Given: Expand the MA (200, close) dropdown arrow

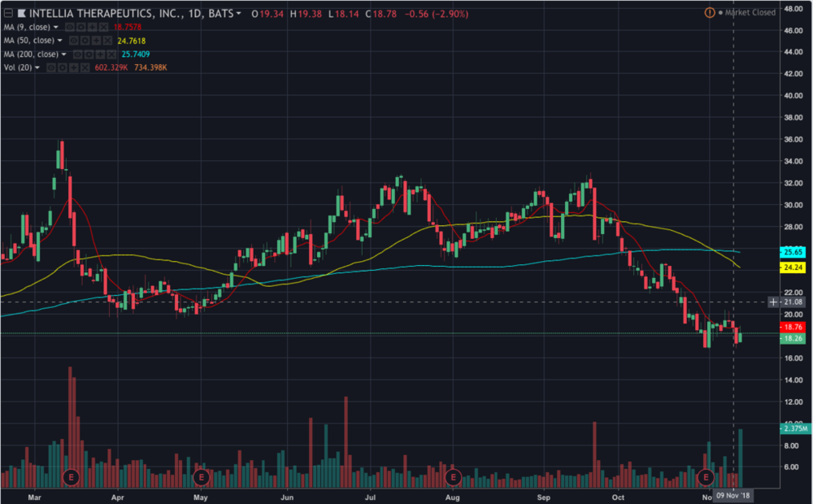Looking at the screenshot, I should pos(63,54).
